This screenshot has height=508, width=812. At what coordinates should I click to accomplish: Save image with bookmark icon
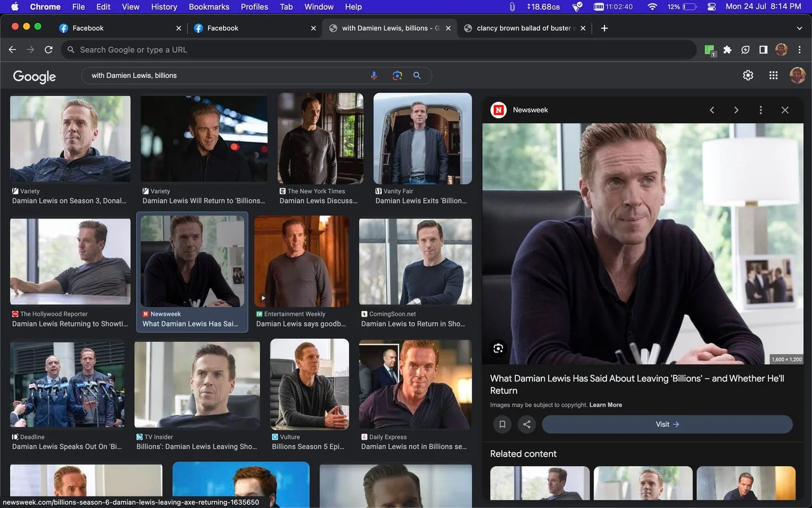pos(502,424)
